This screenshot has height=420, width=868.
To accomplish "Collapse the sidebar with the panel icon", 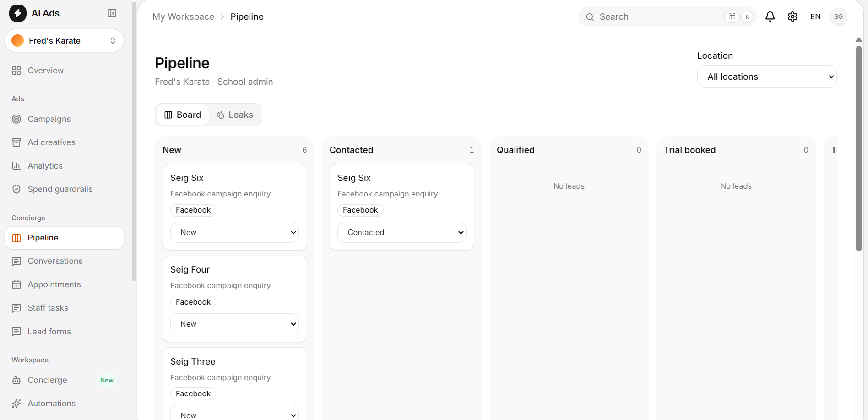I will click(112, 13).
